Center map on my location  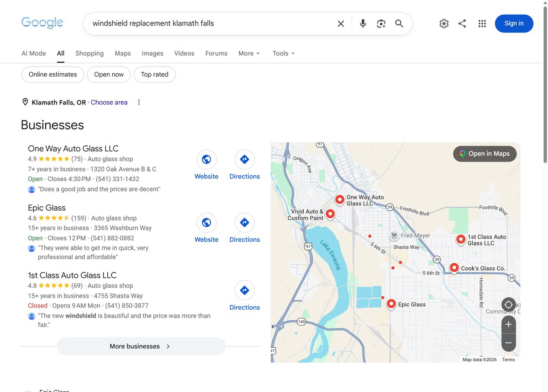click(x=508, y=304)
